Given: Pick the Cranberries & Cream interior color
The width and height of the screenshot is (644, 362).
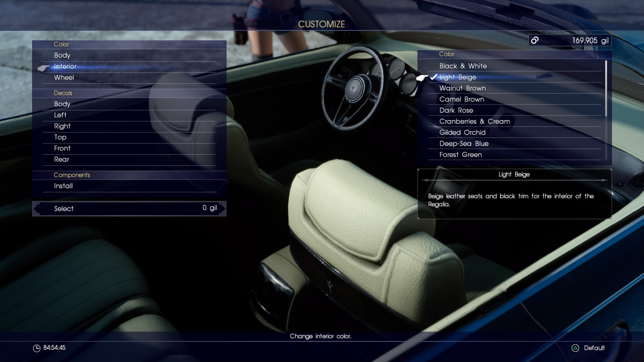Looking at the screenshot, I should tap(515, 121).
